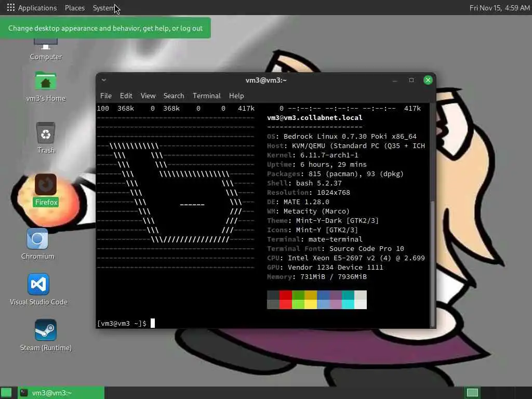Click the Packages: 815 (pacman) line
532x399 pixels.
pos(335,174)
